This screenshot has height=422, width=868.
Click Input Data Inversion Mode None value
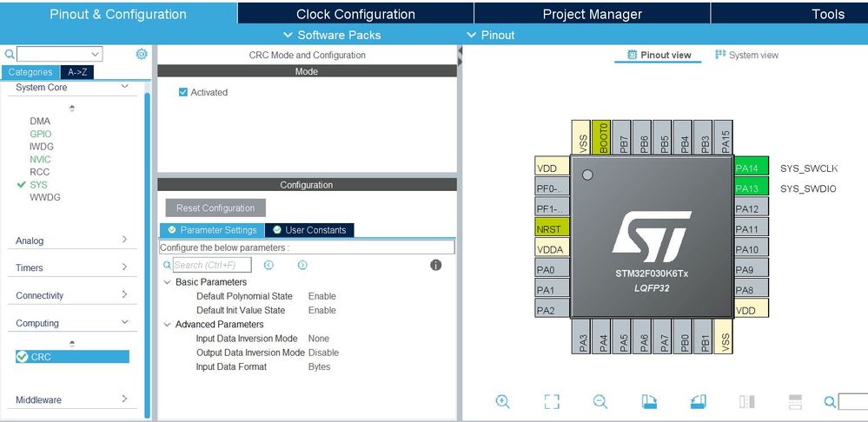click(319, 339)
